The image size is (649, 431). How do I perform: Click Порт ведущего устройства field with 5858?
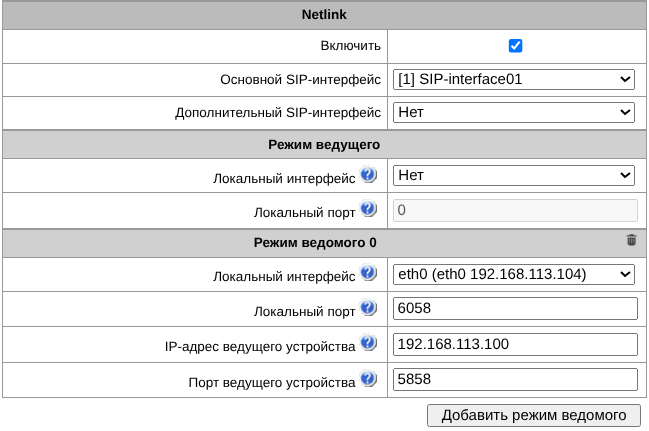click(x=514, y=380)
